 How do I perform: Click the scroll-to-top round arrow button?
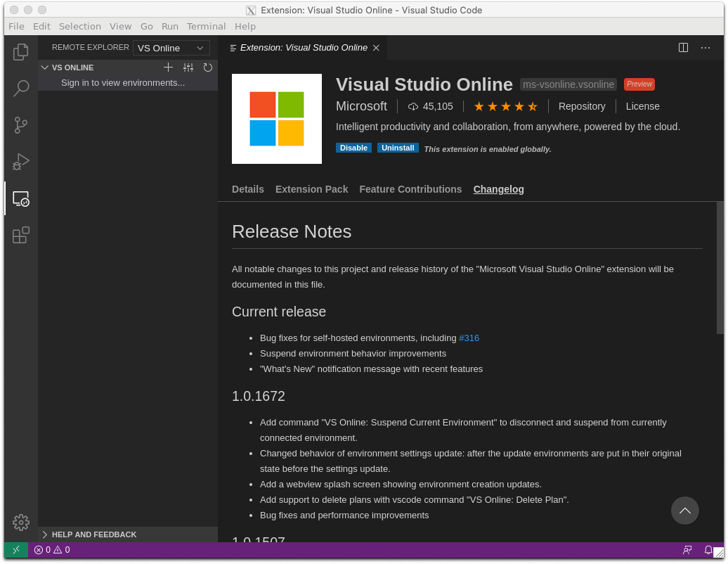(684, 511)
